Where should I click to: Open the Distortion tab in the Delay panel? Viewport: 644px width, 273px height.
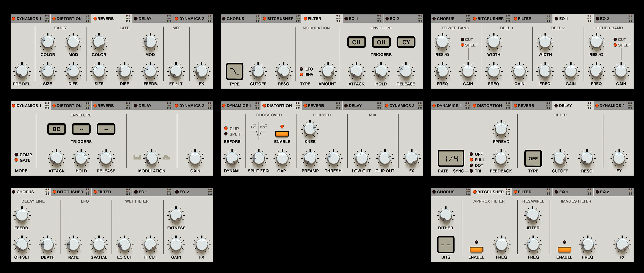pos(492,106)
